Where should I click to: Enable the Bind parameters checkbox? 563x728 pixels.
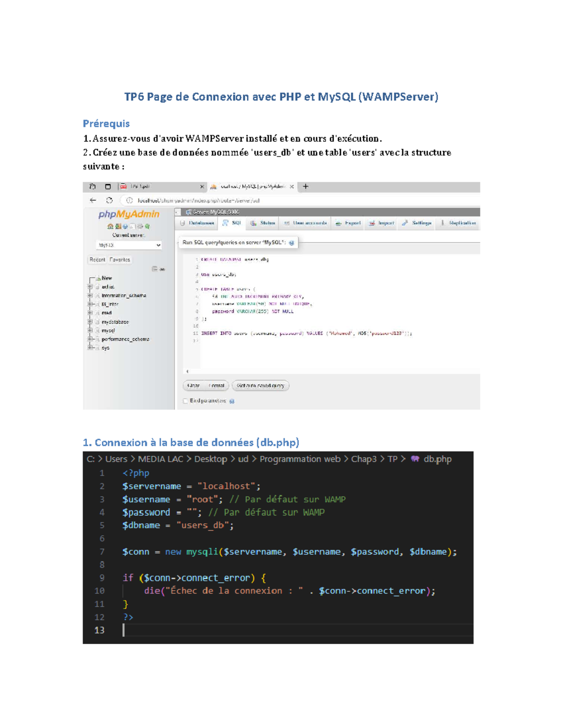pyautogui.click(x=185, y=401)
